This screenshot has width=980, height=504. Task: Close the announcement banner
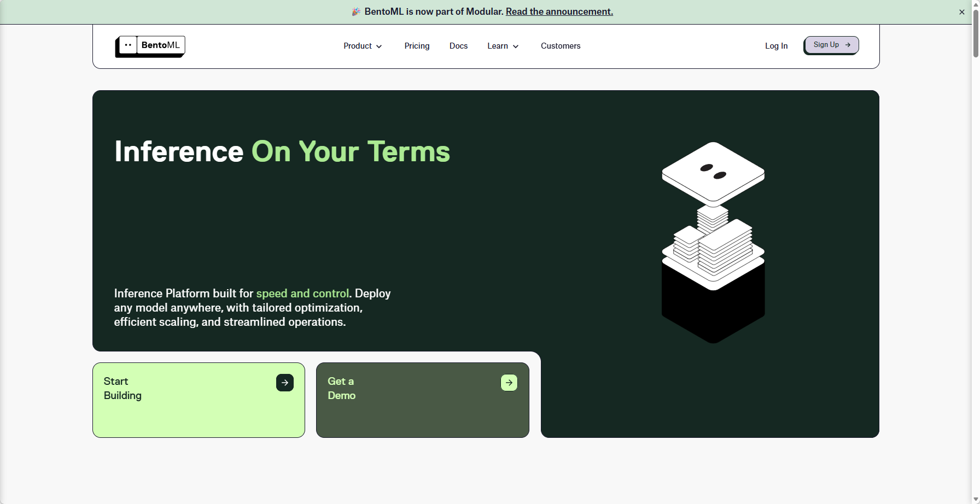click(962, 12)
